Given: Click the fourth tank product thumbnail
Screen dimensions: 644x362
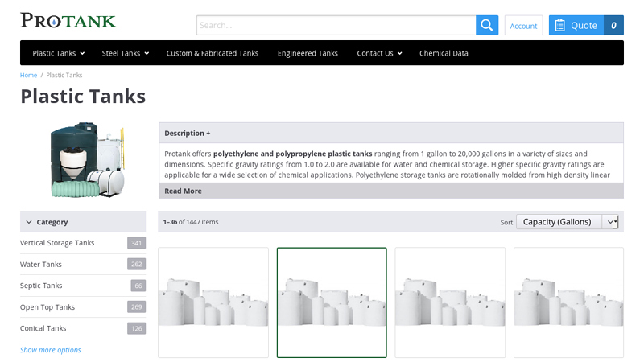Looking at the screenshot, I should click(x=568, y=302).
